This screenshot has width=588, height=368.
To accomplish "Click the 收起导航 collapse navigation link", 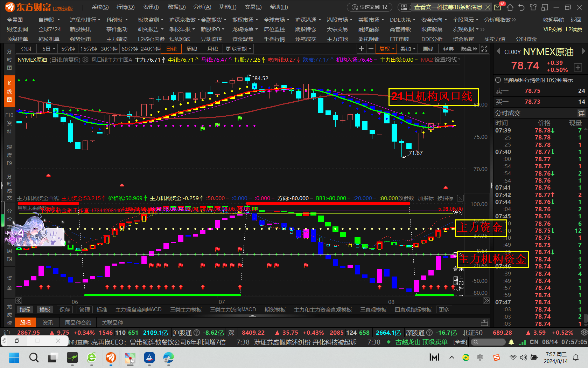I will (x=554, y=20).
